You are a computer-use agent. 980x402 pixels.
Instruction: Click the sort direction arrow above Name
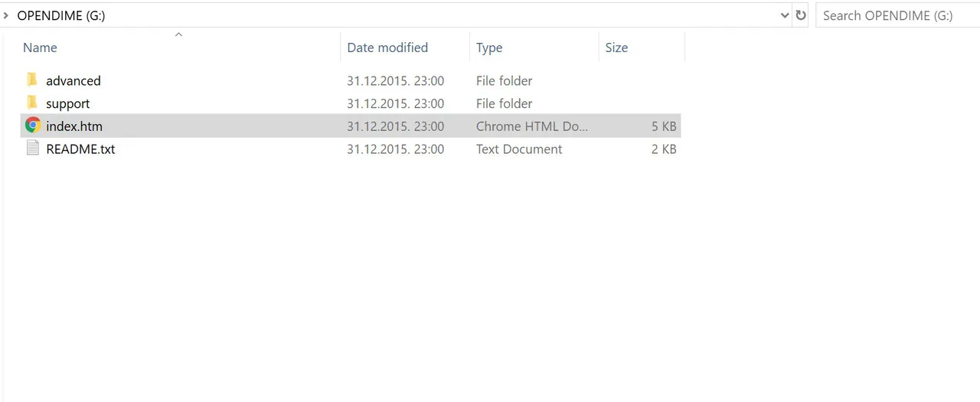point(178,34)
